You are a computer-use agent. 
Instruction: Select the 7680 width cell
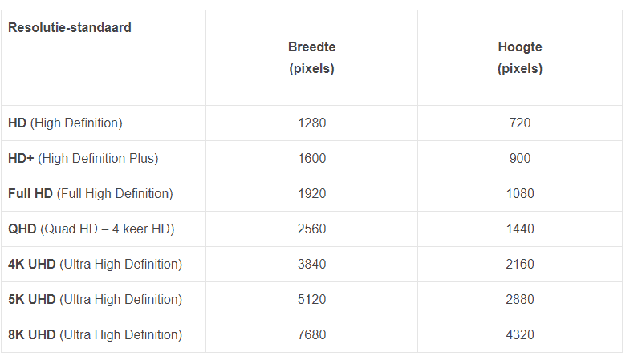click(x=311, y=335)
